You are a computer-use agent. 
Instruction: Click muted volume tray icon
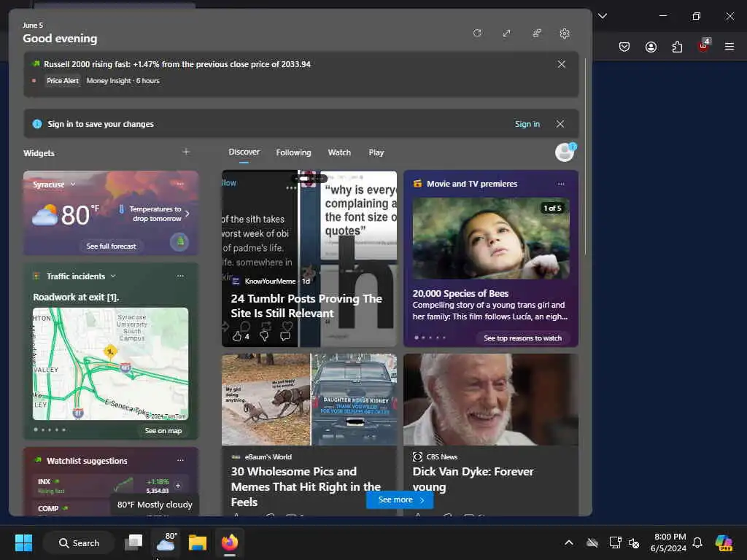tap(634, 542)
